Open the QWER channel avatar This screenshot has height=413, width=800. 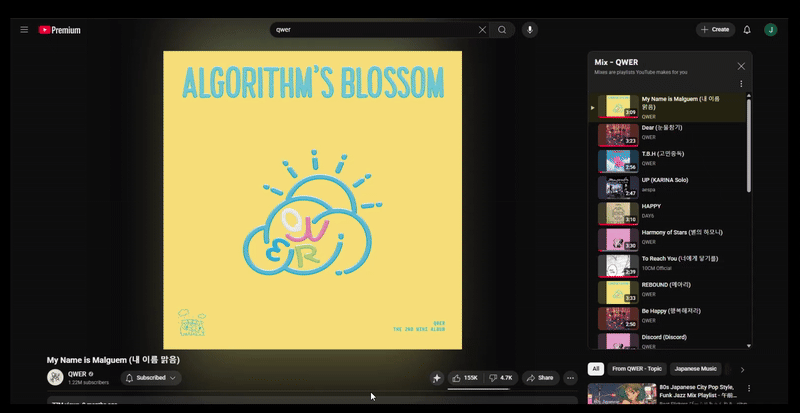tap(55, 378)
